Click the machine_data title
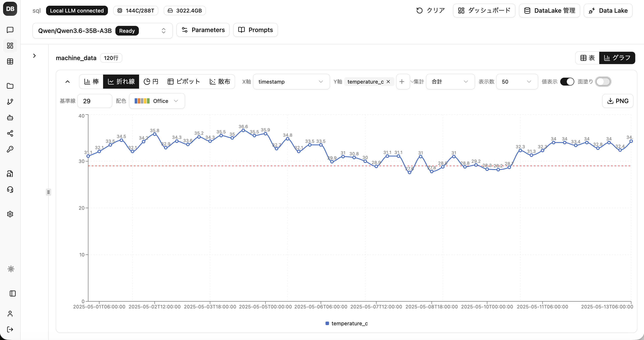The height and width of the screenshot is (340, 644). 76,58
